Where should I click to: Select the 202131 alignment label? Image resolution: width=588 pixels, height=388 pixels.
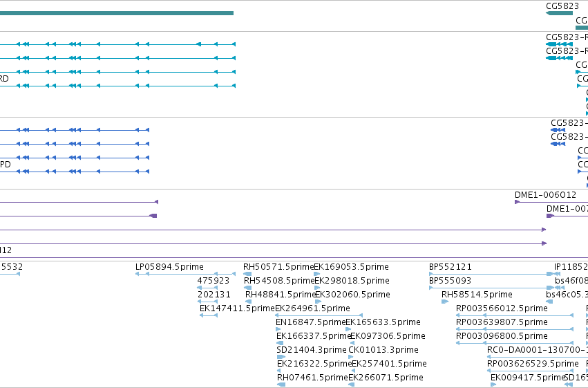pos(214,295)
